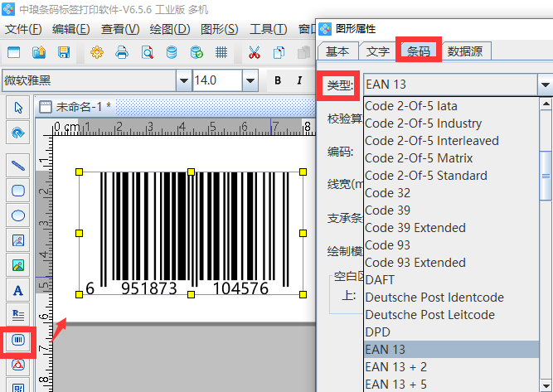Click the database with checkmark icon
Image resolution: width=553 pixels, height=392 pixels.
(x=196, y=52)
